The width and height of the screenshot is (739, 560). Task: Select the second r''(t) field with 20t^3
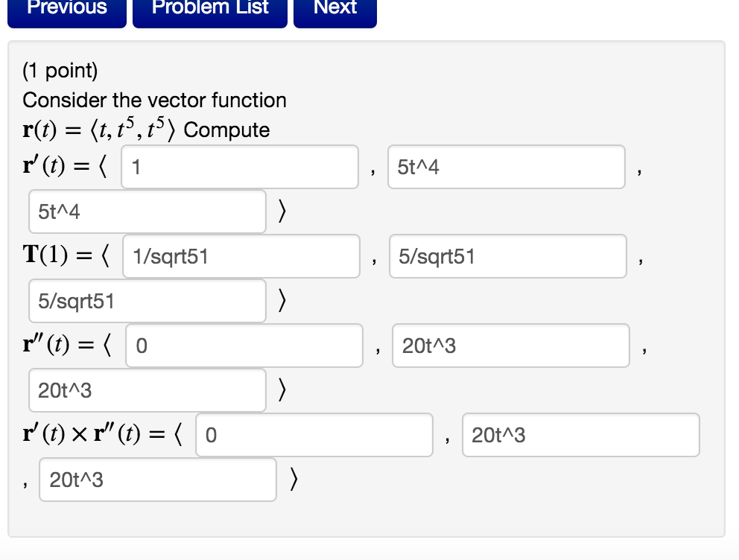coord(510,346)
